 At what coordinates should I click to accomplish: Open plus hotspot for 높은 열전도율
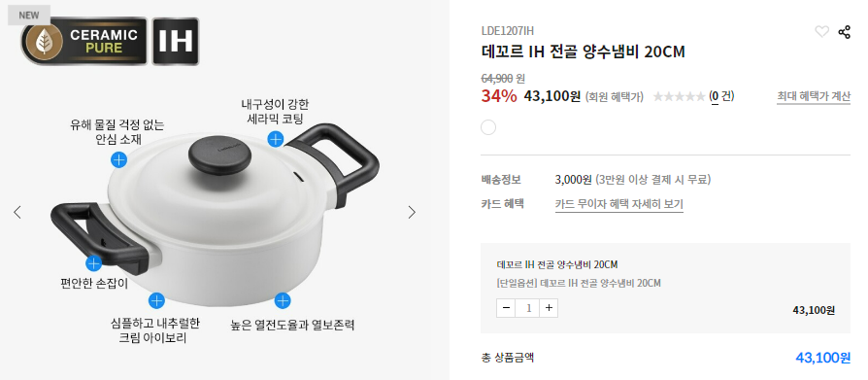pos(283,300)
